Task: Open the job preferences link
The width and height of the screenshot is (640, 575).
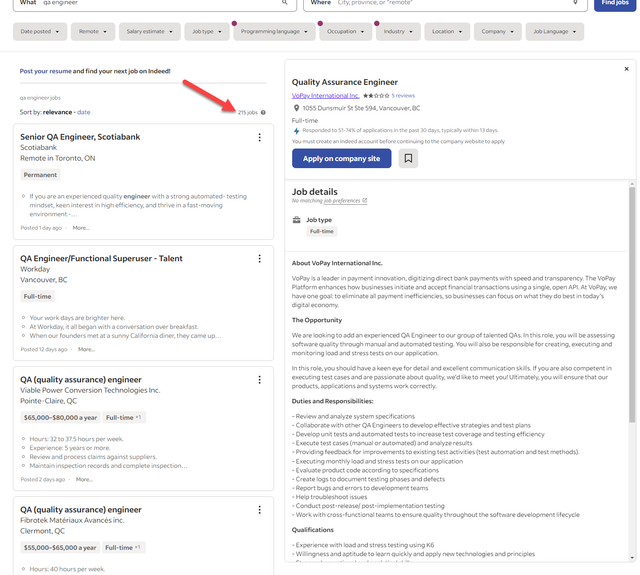Action: click(x=345, y=201)
